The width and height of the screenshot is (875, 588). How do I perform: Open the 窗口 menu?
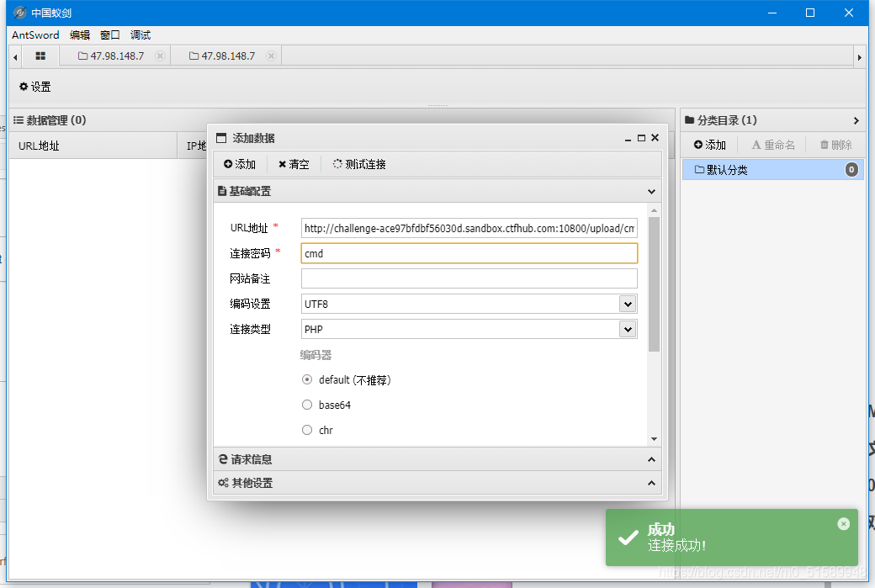click(x=110, y=34)
